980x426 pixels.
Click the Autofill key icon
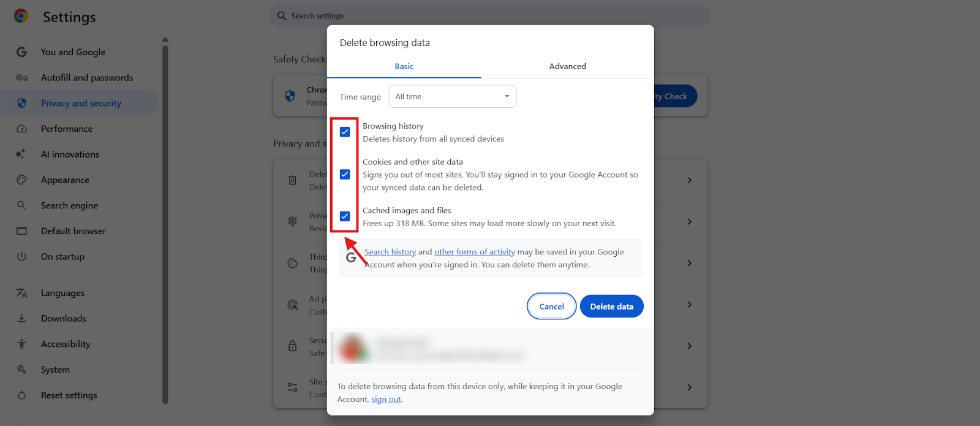coord(21,78)
